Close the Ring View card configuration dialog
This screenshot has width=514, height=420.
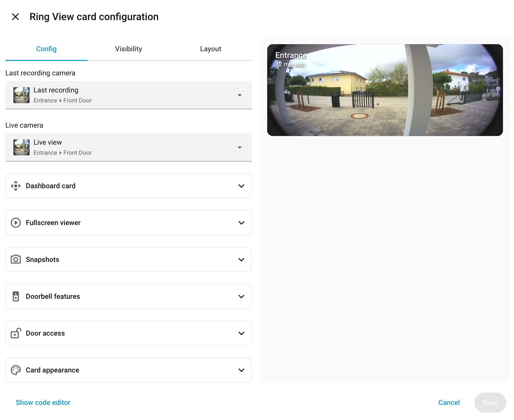pos(15,17)
